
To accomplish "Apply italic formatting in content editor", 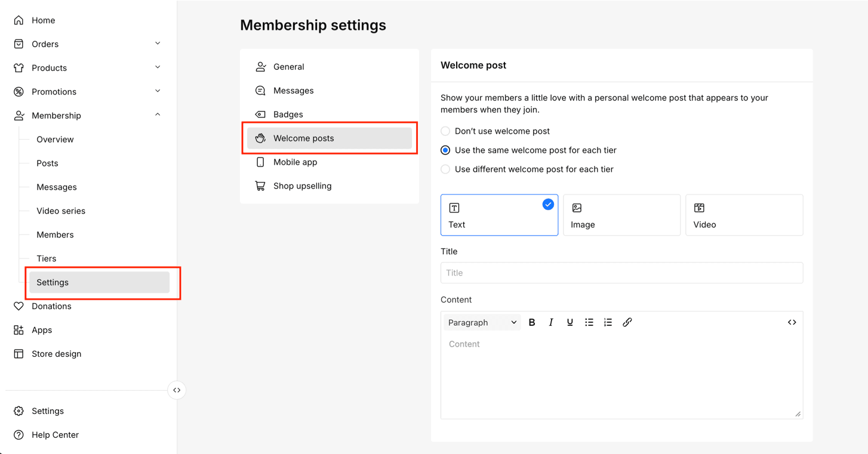I will (551, 322).
